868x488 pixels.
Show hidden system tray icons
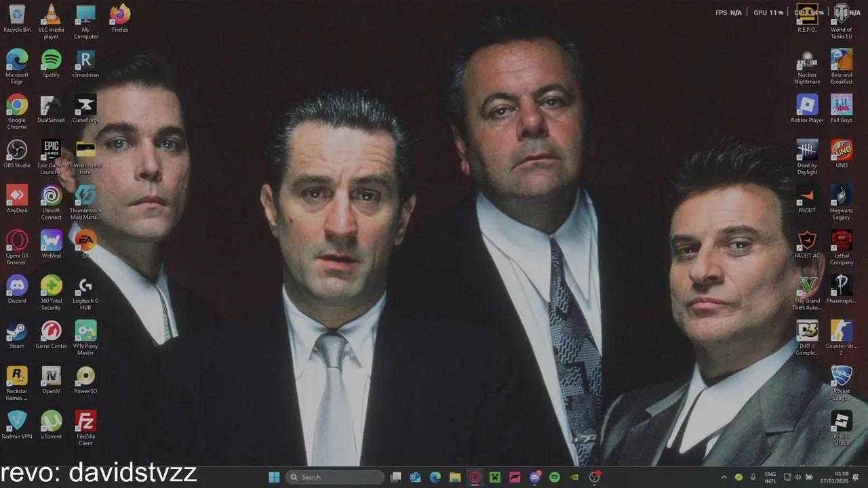point(724,477)
